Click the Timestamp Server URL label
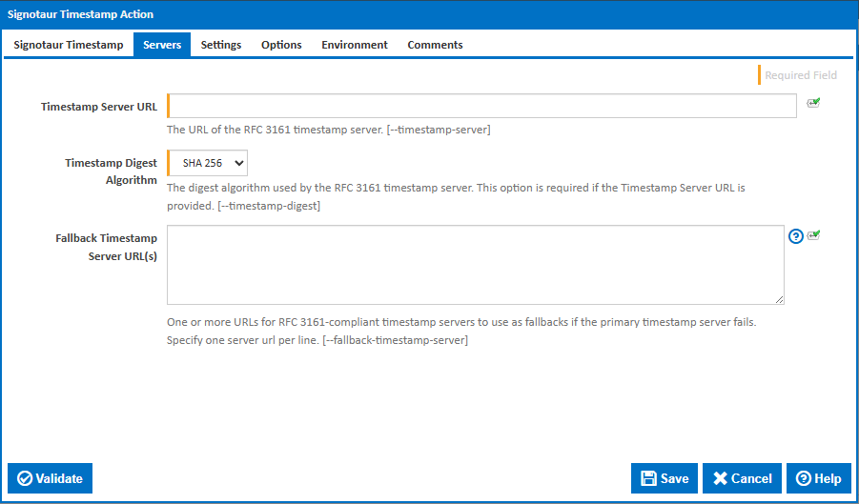 (x=98, y=107)
